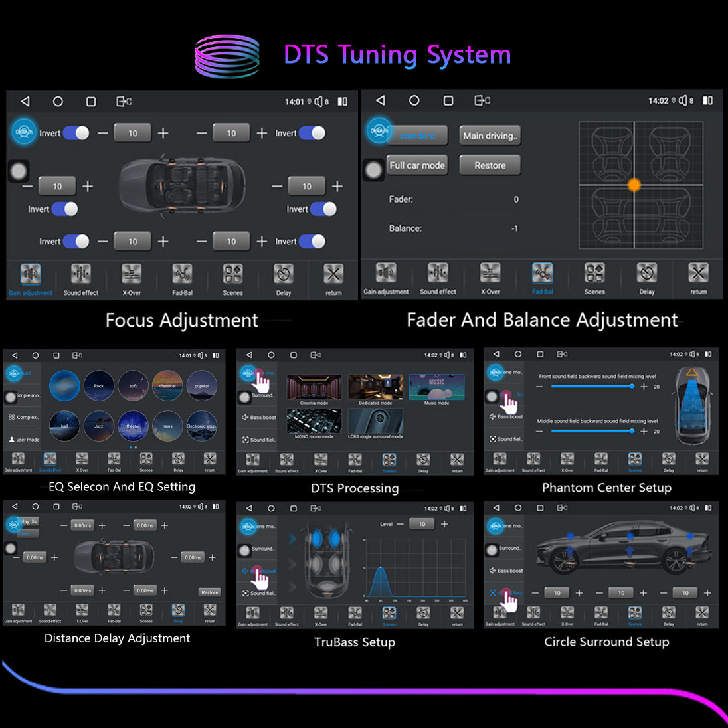Select the Cinema mode thumbnail

(x=314, y=388)
